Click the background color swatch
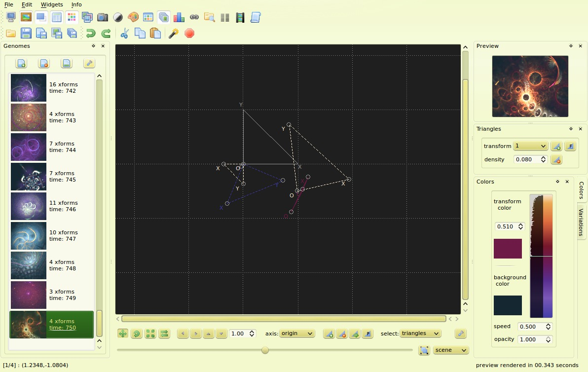Image resolution: width=588 pixels, height=372 pixels. [508, 305]
